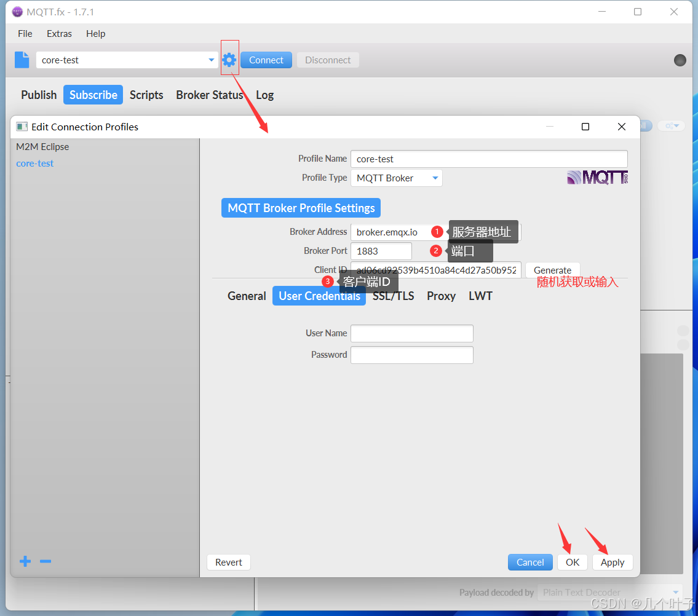
Task: Click the Disconnect button
Action: 328,60
